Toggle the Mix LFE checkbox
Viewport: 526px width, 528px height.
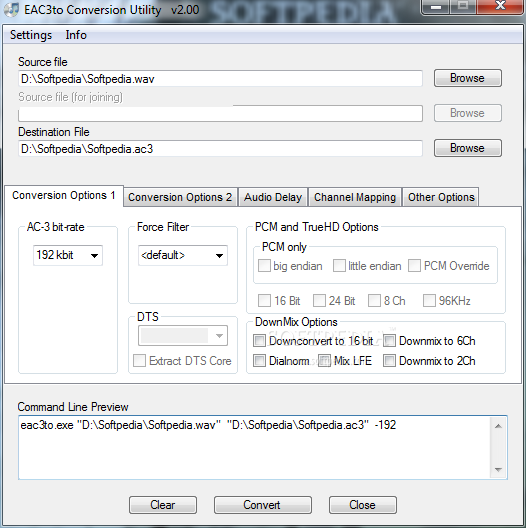point(325,361)
